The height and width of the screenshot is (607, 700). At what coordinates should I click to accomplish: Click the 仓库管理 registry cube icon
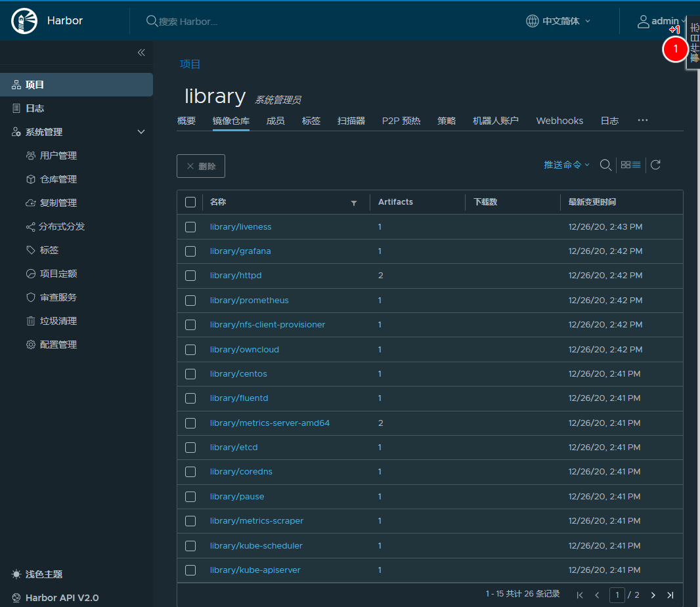click(31, 179)
